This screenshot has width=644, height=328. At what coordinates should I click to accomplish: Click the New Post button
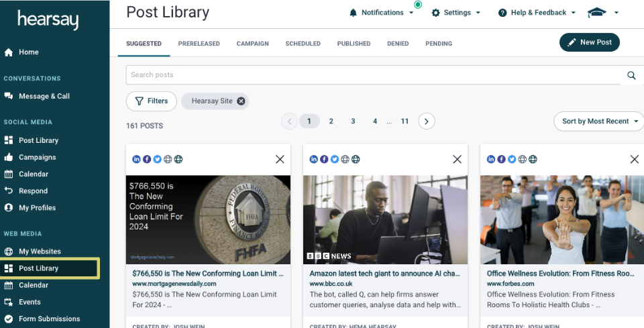[590, 42]
